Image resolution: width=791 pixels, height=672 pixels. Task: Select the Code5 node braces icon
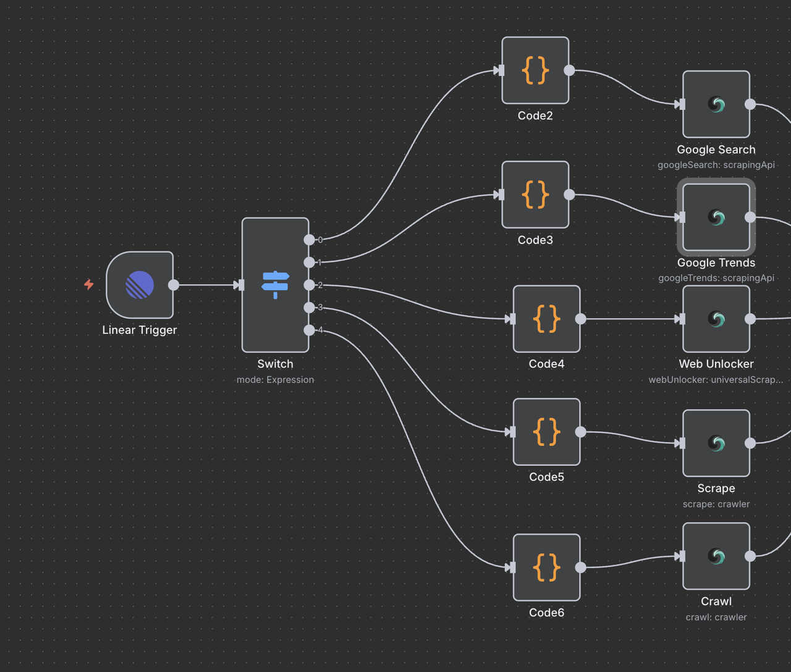click(x=546, y=432)
